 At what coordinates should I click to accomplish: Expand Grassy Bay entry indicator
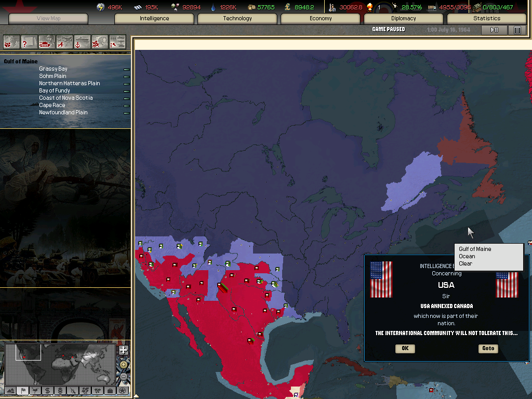[x=126, y=69]
